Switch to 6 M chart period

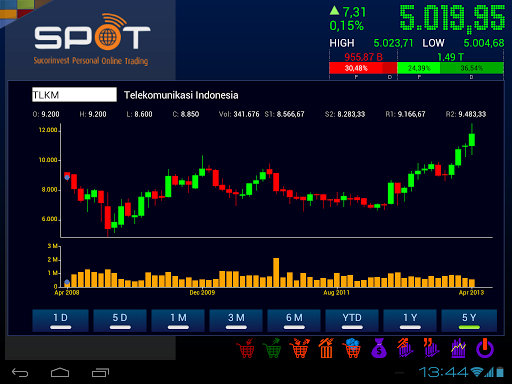(294, 320)
